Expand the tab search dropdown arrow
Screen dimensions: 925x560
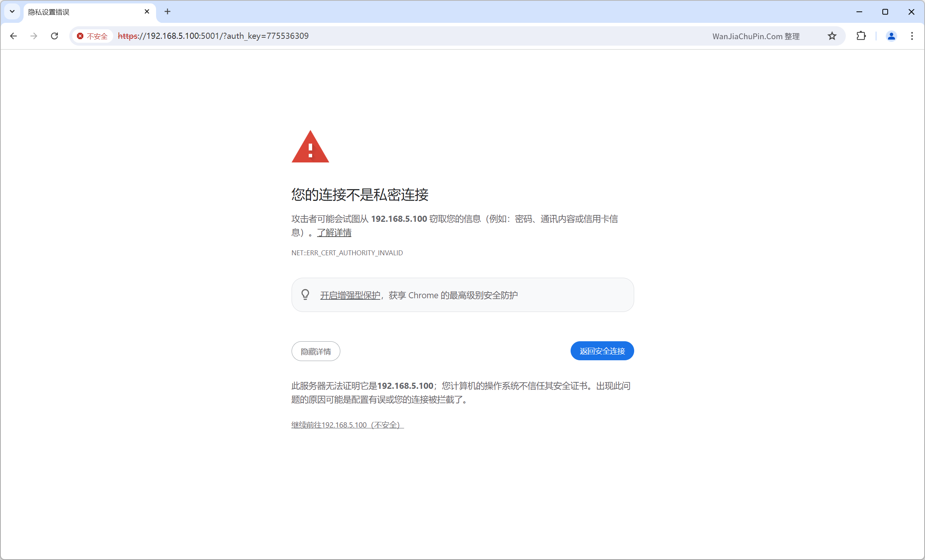click(x=12, y=12)
